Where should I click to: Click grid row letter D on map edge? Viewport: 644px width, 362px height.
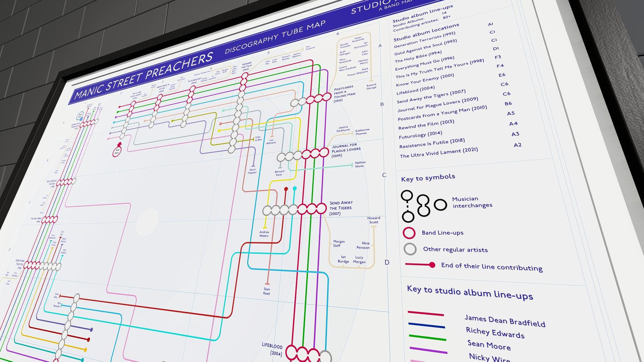coord(387,262)
